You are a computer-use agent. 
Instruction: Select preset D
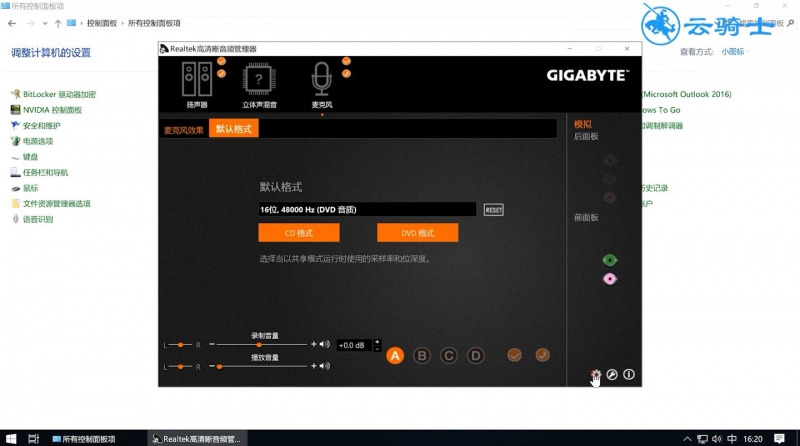pos(476,356)
